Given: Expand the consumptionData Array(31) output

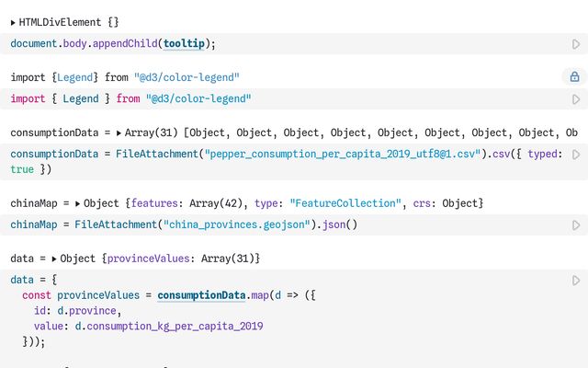Looking at the screenshot, I should click(x=119, y=133).
